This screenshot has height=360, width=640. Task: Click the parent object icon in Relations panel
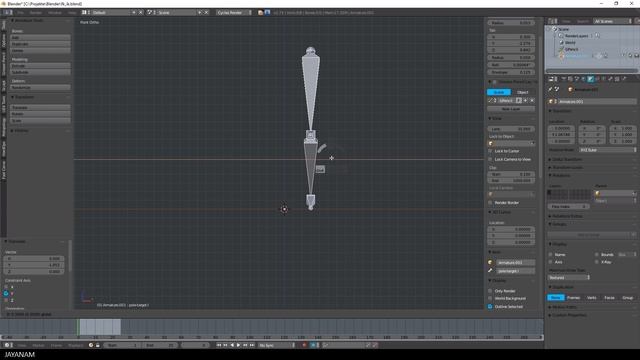click(x=598, y=193)
